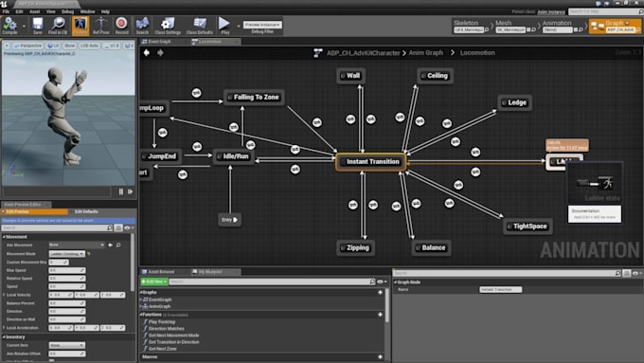
Task: Select the Wall state node
Action: (350, 76)
